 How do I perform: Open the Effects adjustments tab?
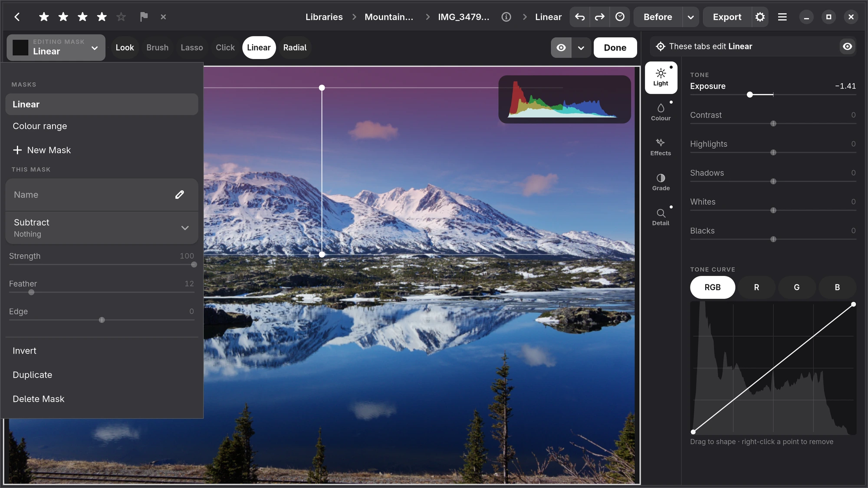click(661, 147)
